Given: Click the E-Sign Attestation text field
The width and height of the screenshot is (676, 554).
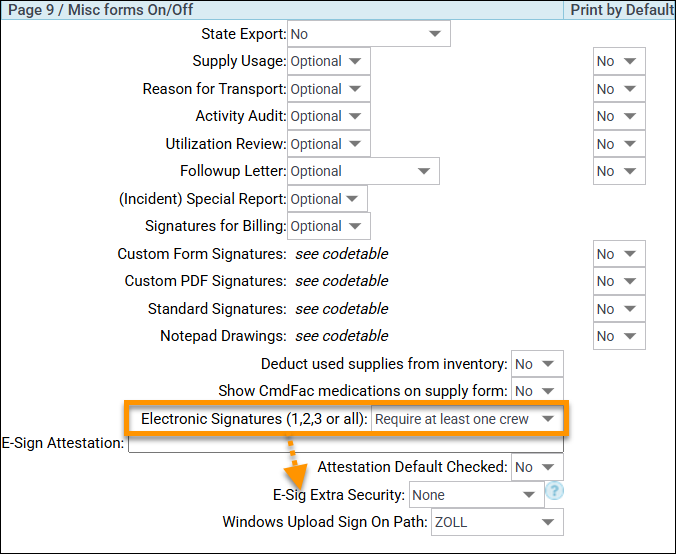Looking at the screenshot, I should point(345,443).
